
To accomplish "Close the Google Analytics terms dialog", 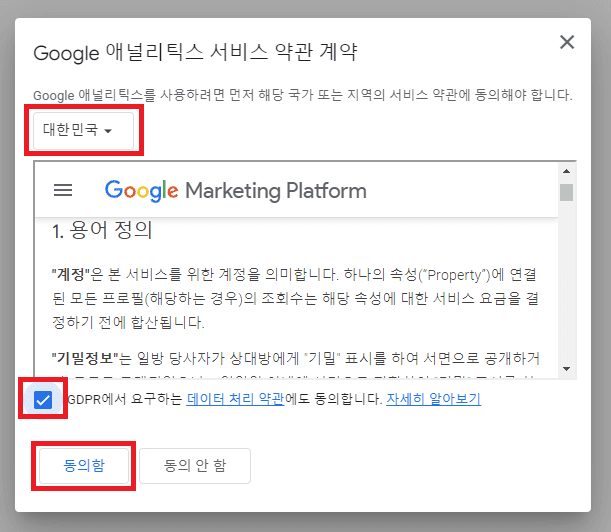I will click(x=567, y=42).
